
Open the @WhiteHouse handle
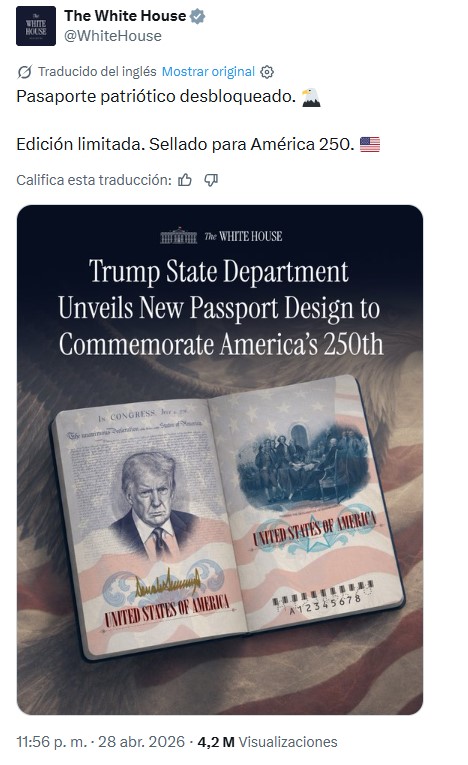click(x=113, y=36)
